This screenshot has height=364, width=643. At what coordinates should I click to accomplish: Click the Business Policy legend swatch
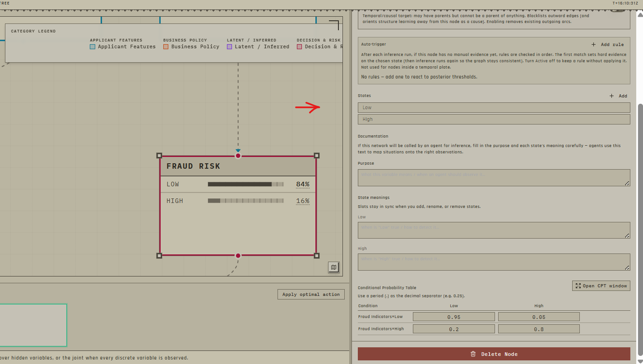pyautogui.click(x=166, y=46)
